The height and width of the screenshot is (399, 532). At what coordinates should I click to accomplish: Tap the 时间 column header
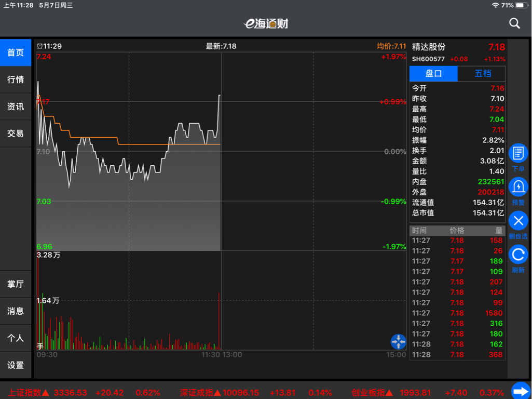click(419, 231)
